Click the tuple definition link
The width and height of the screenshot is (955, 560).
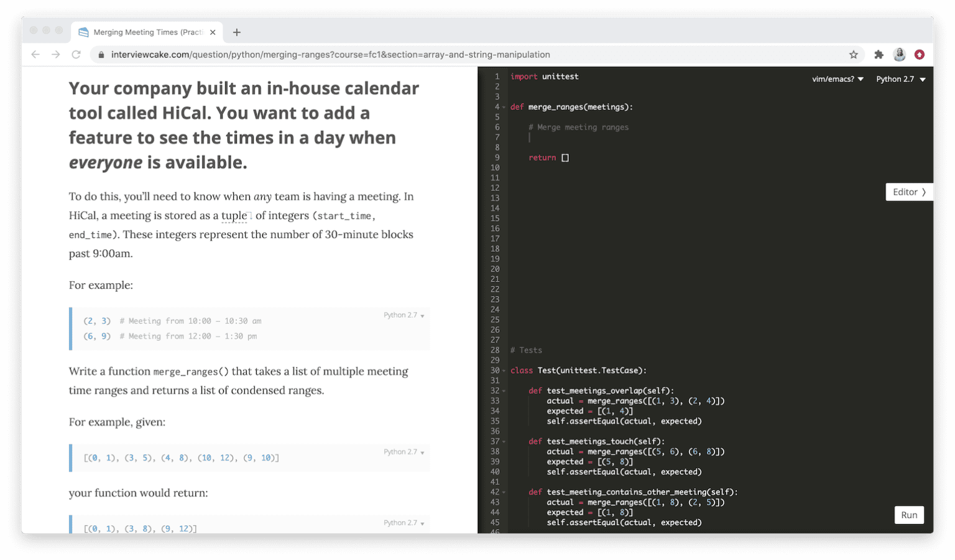[234, 216]
